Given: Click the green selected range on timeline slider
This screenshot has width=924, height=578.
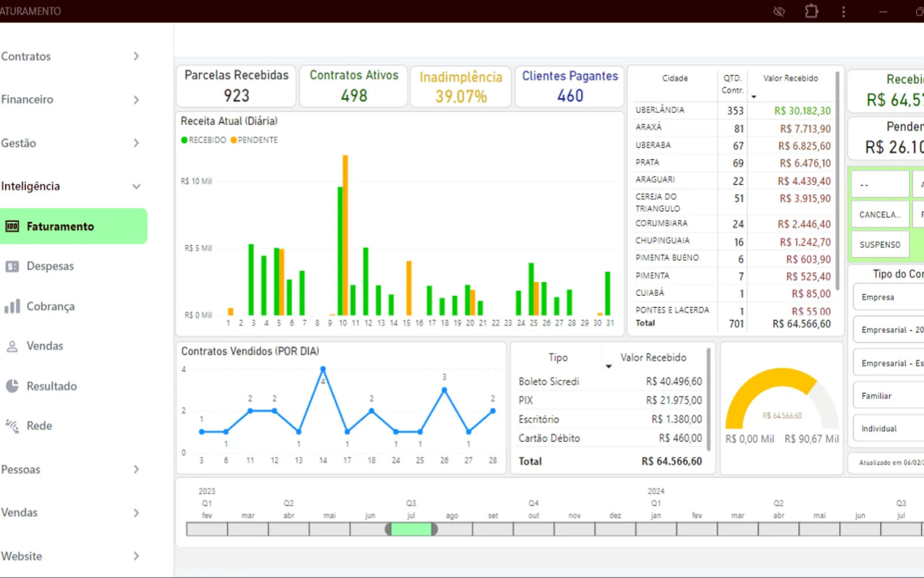Looking at the screenshot, I should tap(411, 529).
